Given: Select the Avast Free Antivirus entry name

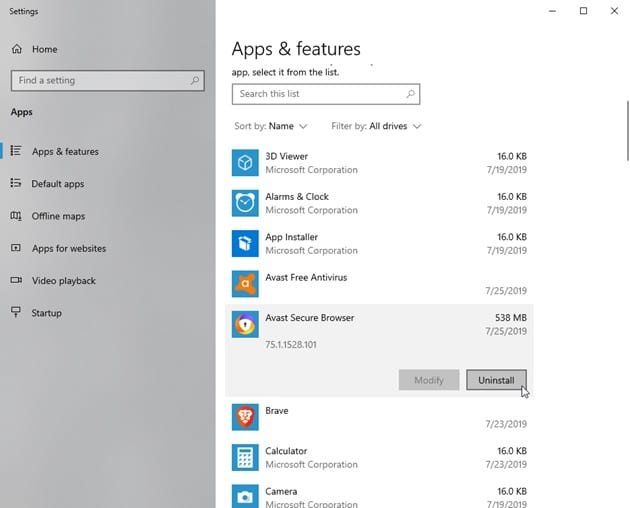Looking at the screenshot, I should [x=306, y=277].
